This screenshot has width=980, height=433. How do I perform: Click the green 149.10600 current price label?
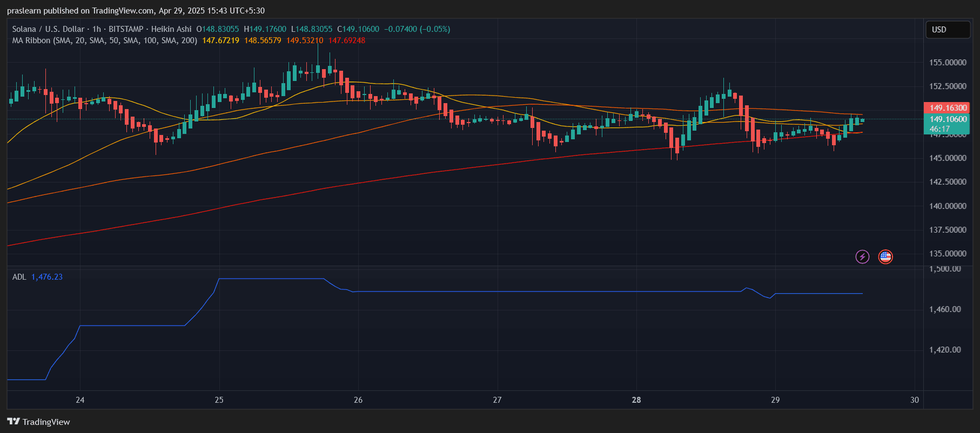(x=947, y=119)
